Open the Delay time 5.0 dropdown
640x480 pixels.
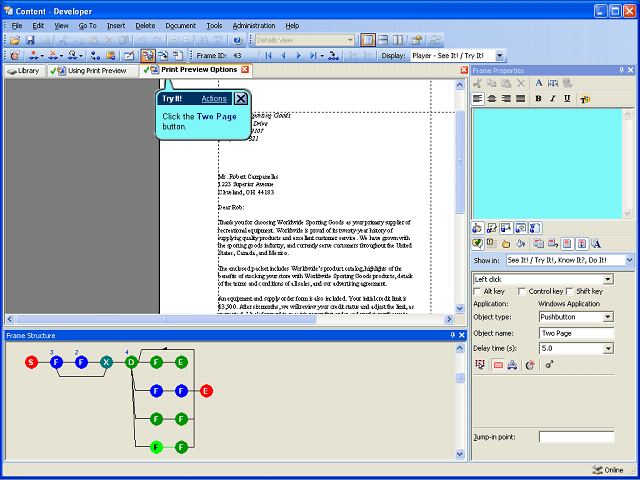608,349
